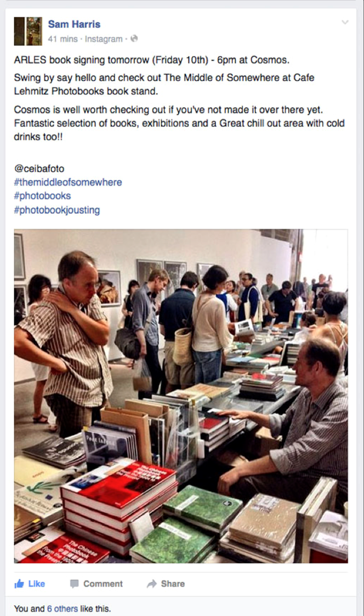Click the Share button
This screenshot has width=364, height=616.
click(x=165, y=584)
